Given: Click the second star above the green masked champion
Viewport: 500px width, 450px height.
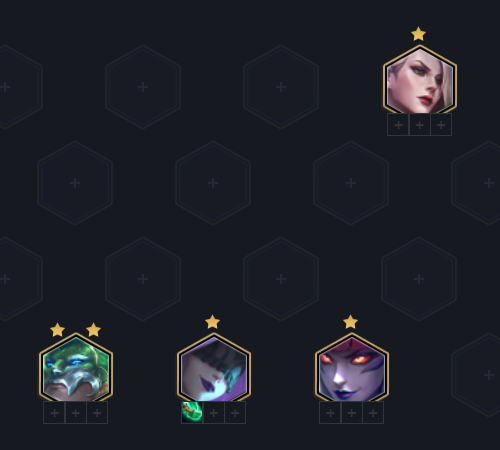Looking at the screenshot, I should (x=93, y=330).
